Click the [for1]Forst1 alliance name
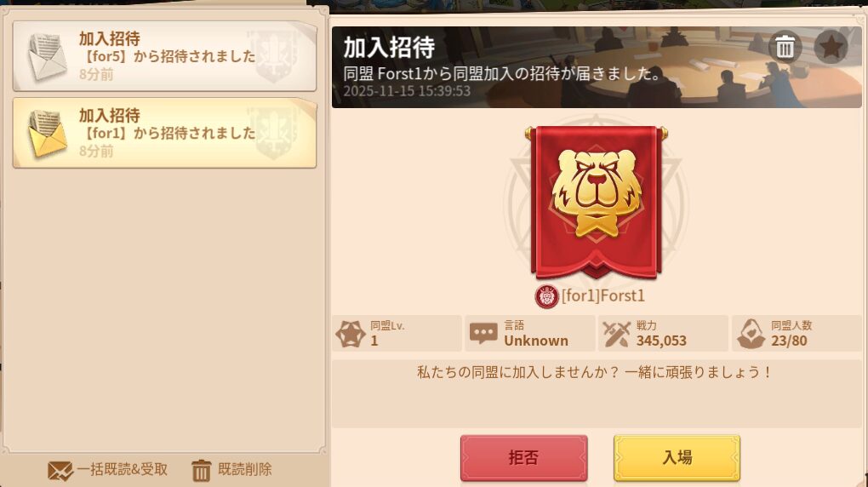 pyautogui.click(x=603, y=296)
